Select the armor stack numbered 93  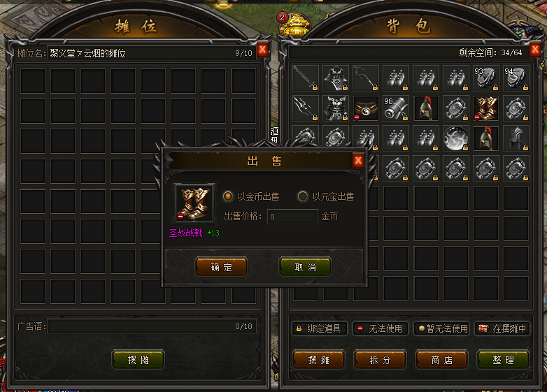point(485,78)
